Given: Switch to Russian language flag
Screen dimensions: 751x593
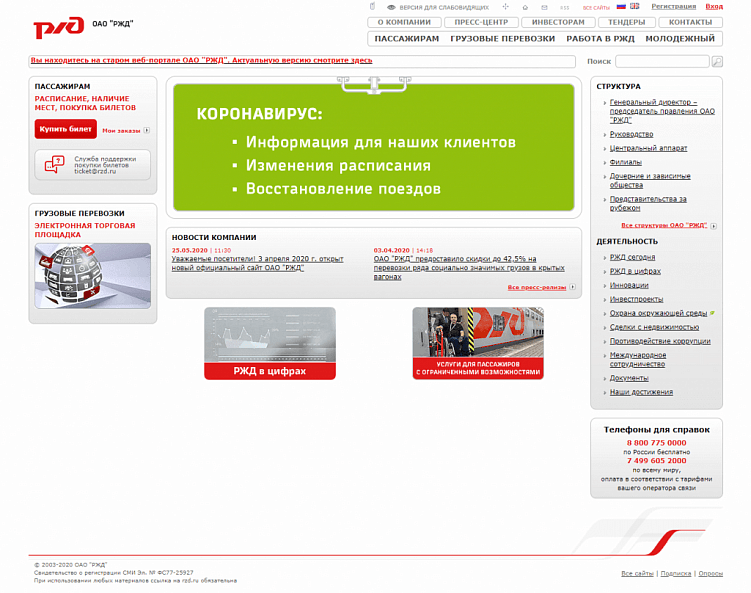Looking at the screenshot, I should pyautogui.click(x=621, y=6).
